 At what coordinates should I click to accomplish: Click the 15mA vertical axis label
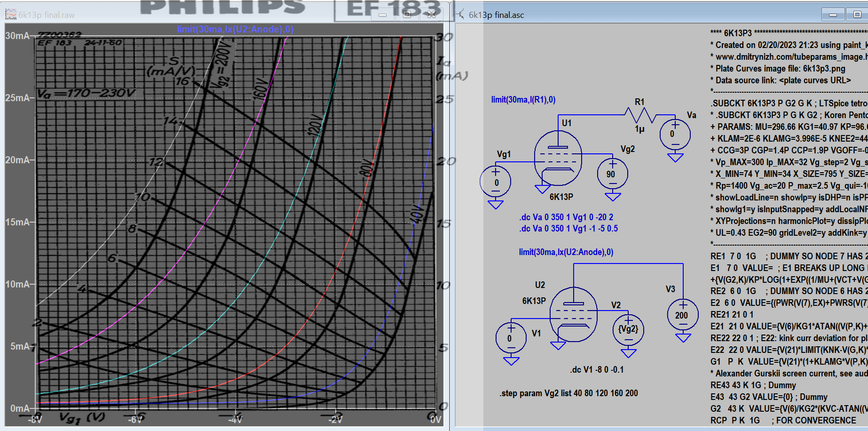pyautogui.click(x=17, y=222)
